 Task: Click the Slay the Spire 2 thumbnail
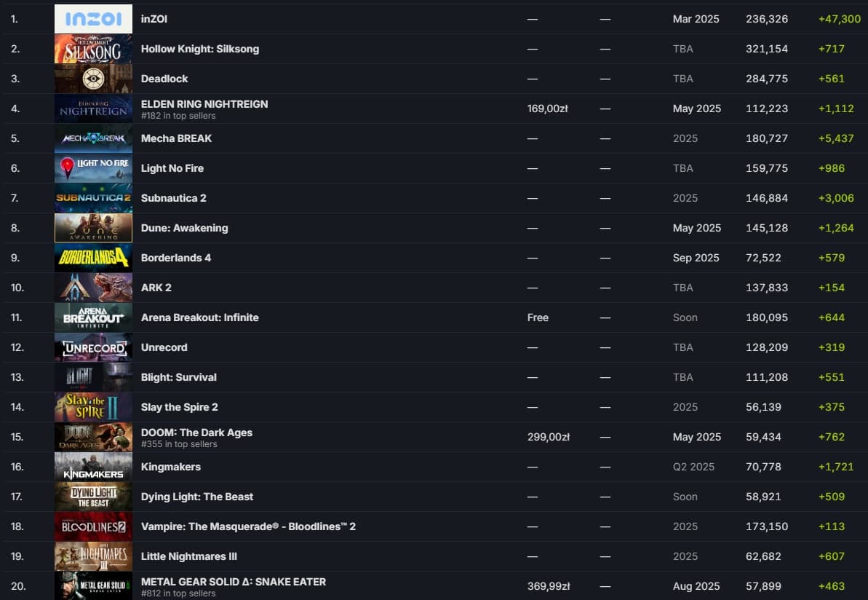click(x=93, y=407)
